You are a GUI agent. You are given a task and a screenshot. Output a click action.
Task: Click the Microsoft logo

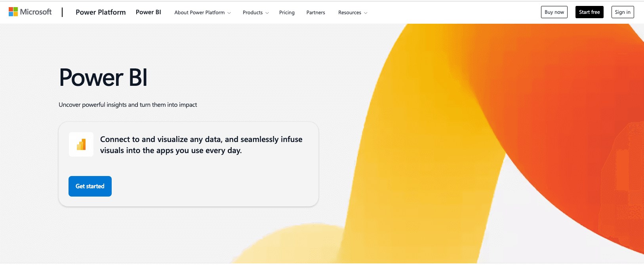click(30, 12)
